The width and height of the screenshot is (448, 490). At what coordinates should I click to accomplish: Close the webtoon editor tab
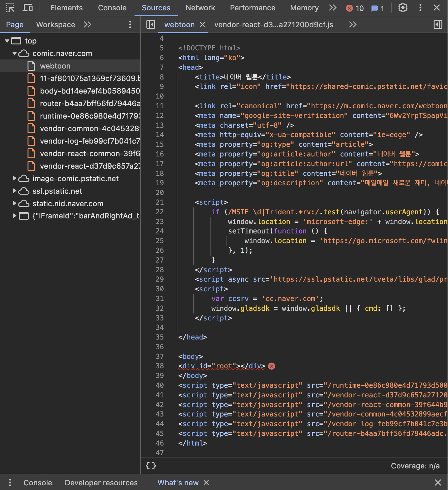coord(202,24)
